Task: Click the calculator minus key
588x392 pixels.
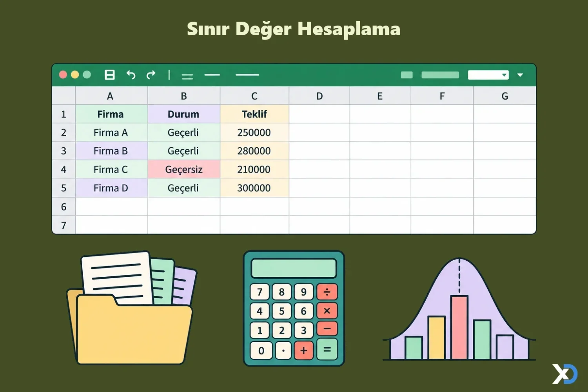Action: click(327, 329)
